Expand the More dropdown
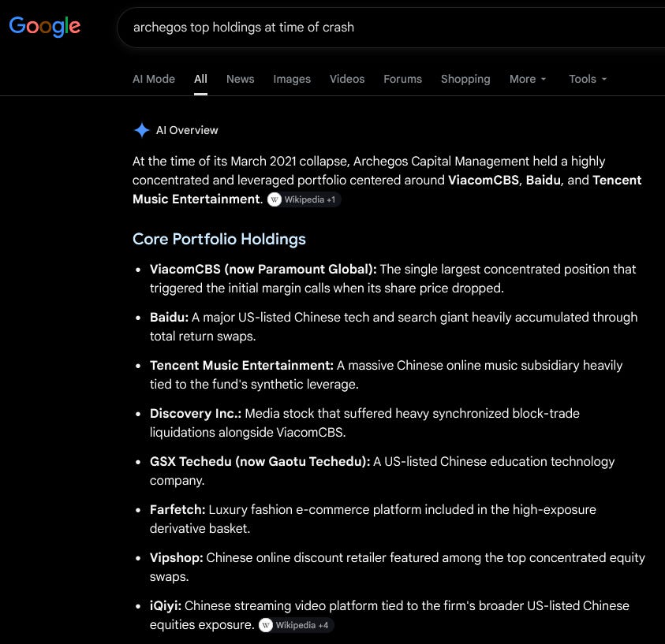665x644 pixels. click(x=528, y=79)
